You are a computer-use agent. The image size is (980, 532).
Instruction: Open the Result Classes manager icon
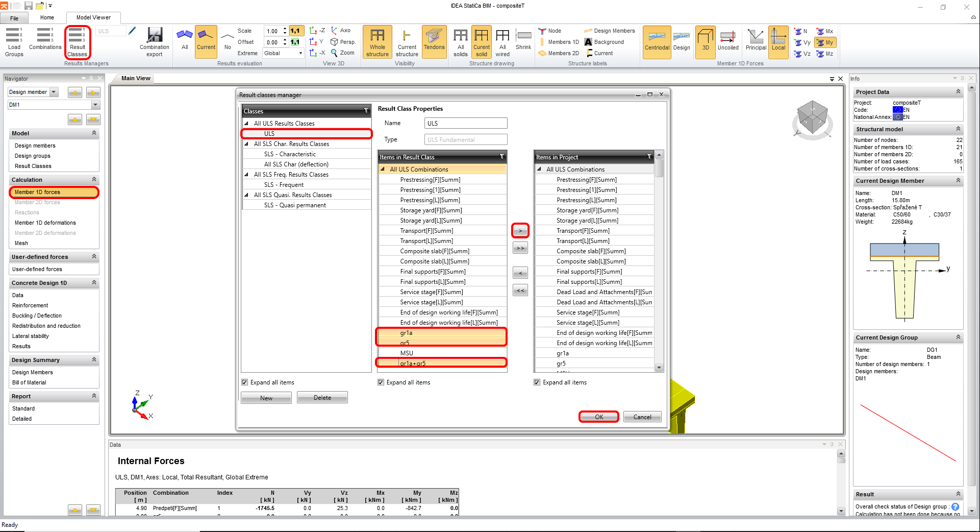coord(78,41)
